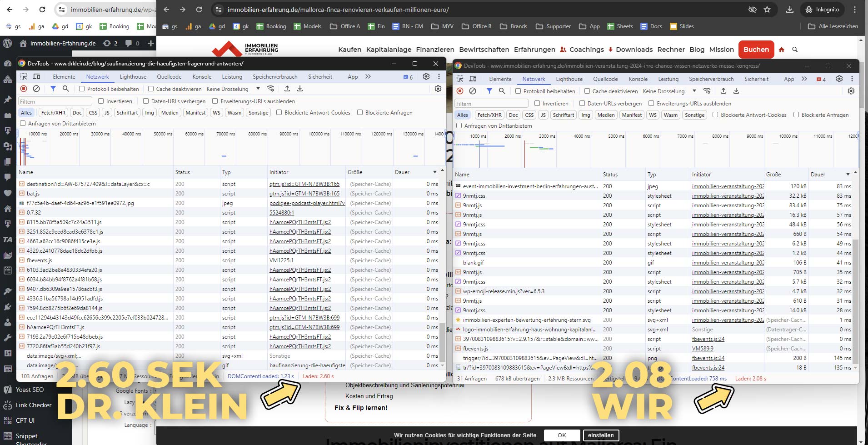Screen dimensions: 868x445
Task: Clear network log in Dr. Klein DevTools
Action: pos(36,89)
